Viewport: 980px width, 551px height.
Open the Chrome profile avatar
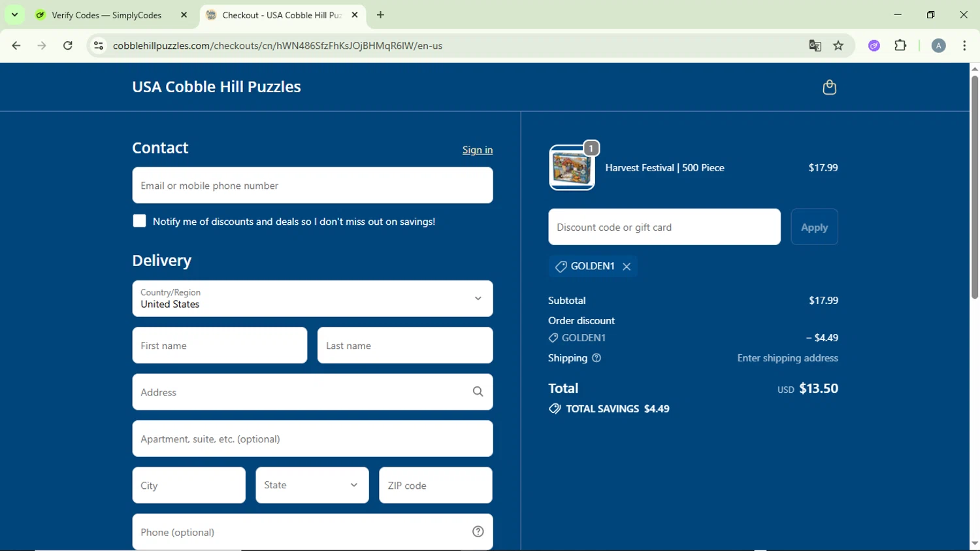point(939,46)
